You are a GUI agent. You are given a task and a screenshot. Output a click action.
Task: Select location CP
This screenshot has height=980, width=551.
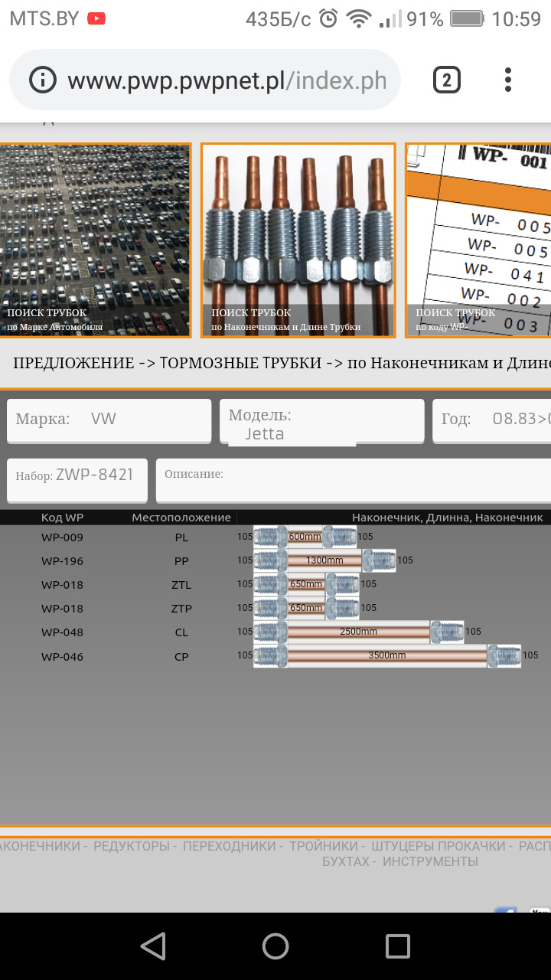point(181,657)
